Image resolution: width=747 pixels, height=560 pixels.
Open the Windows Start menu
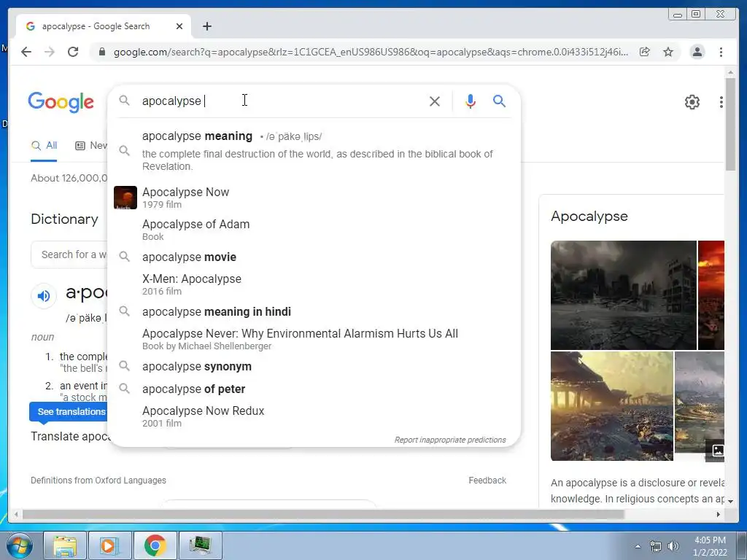[x=19, y=545]
